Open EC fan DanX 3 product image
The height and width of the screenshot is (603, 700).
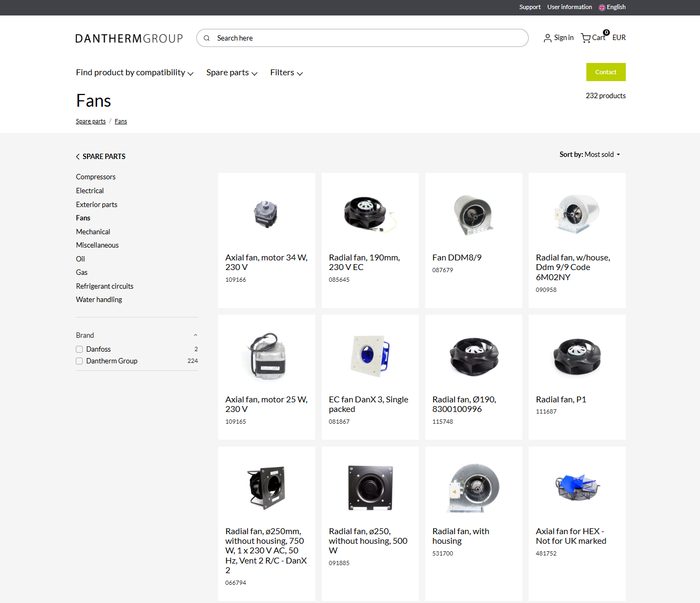[370, 356]
